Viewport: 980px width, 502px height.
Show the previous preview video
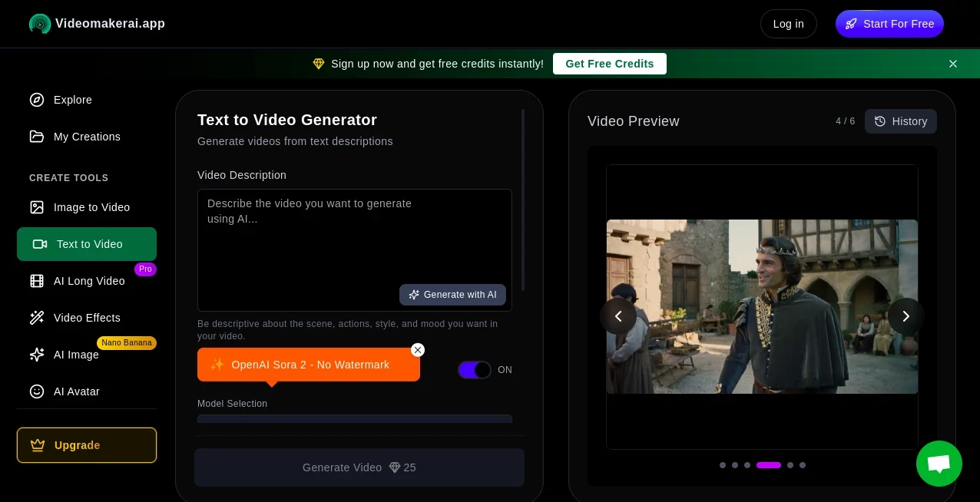pyautogui.click(x=618, y=316)
